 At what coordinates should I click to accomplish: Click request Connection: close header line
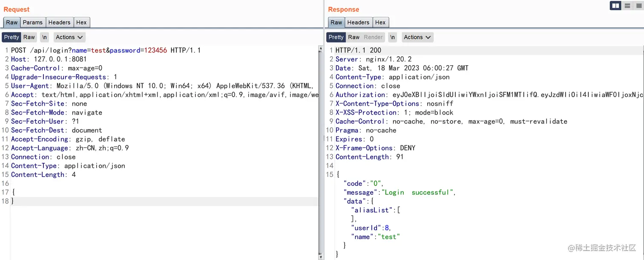(43, 157)
